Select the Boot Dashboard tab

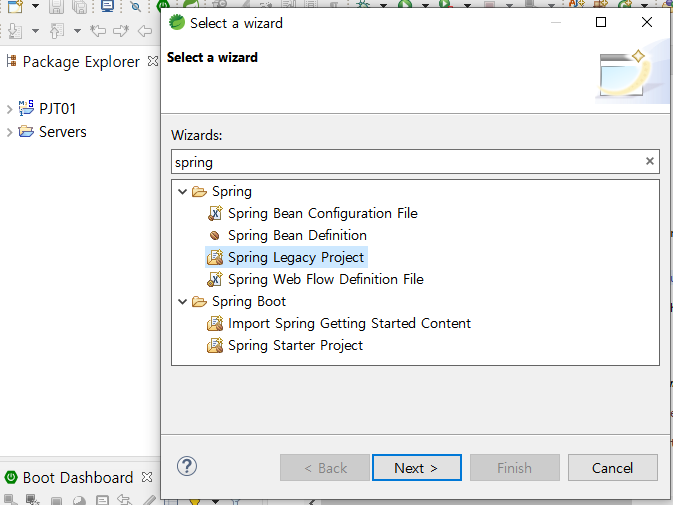[78, 478]
